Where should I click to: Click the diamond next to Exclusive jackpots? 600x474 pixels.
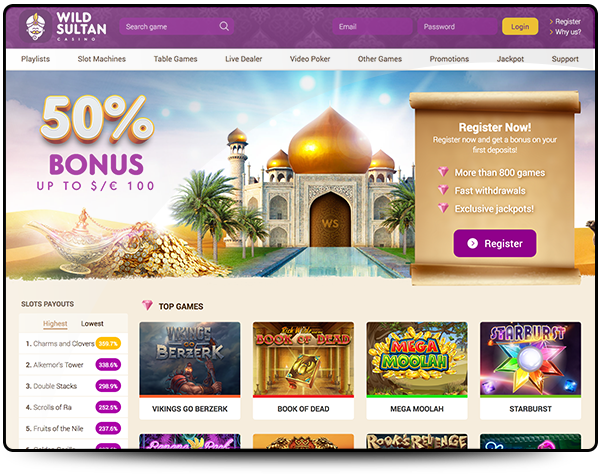pos(443,208)
